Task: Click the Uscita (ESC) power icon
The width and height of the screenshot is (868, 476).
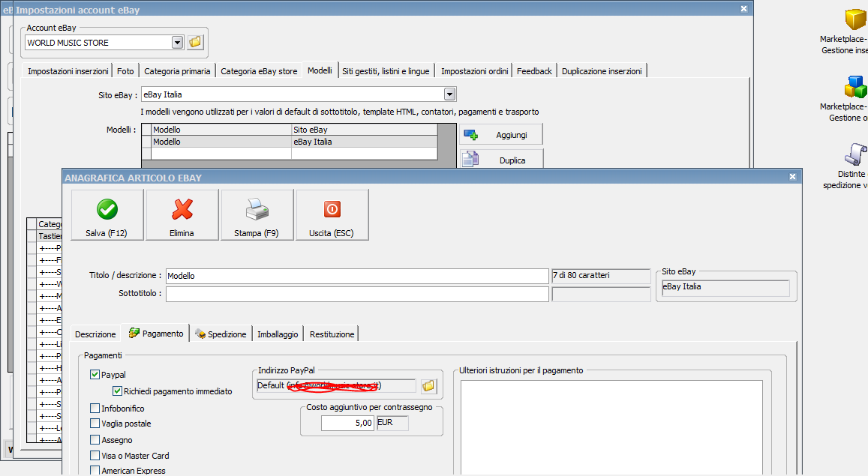Action: coord(332,210)
